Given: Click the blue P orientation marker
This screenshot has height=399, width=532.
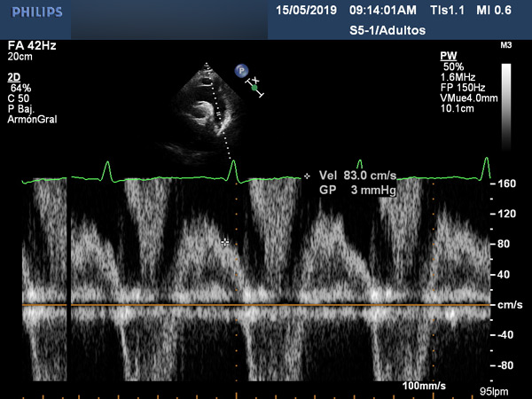Looking at the screenshot, I should (240, 69).
